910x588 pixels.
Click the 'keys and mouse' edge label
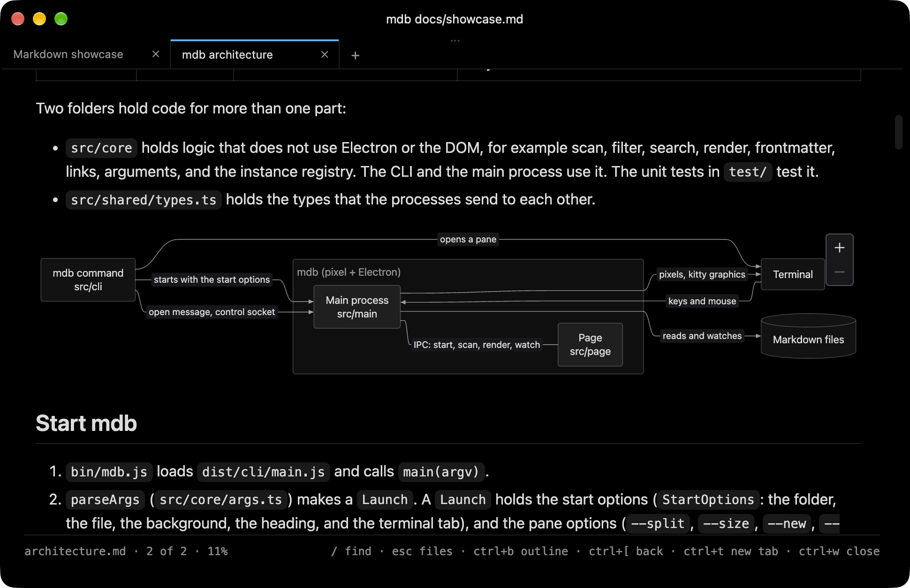(x=702, y=302)
